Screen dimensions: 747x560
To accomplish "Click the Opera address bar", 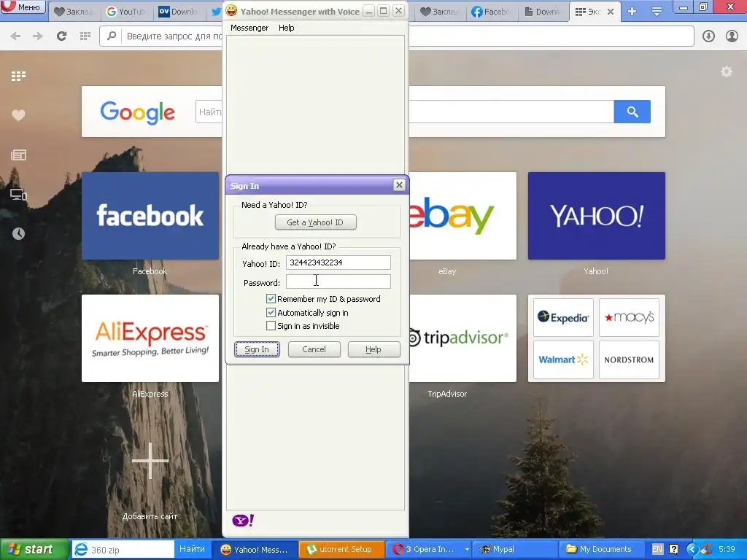I will pyautogui.click(x=396, y=36).
